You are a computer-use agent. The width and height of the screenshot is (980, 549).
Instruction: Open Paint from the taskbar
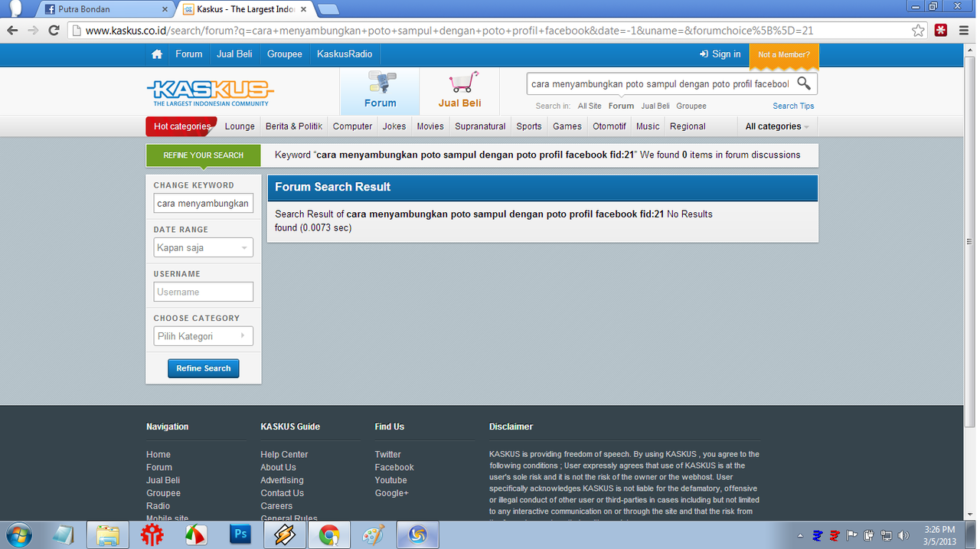[x=374, y=535]
